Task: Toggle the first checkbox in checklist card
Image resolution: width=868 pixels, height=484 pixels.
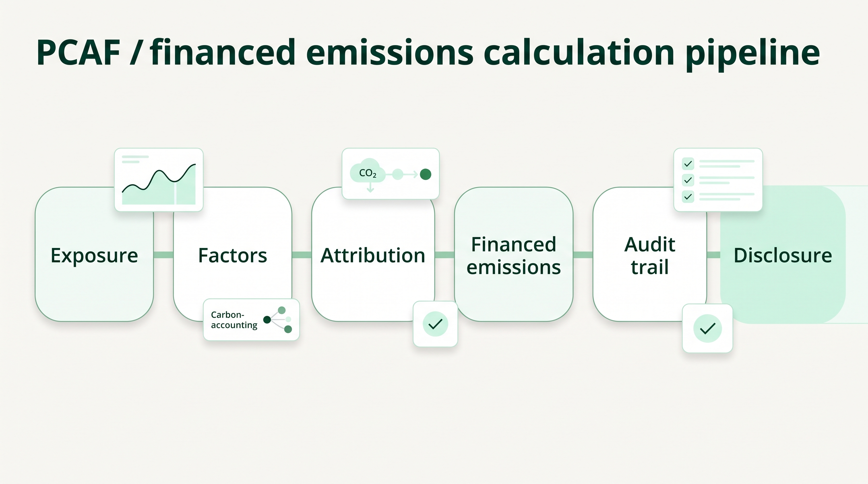Action: 688,164
